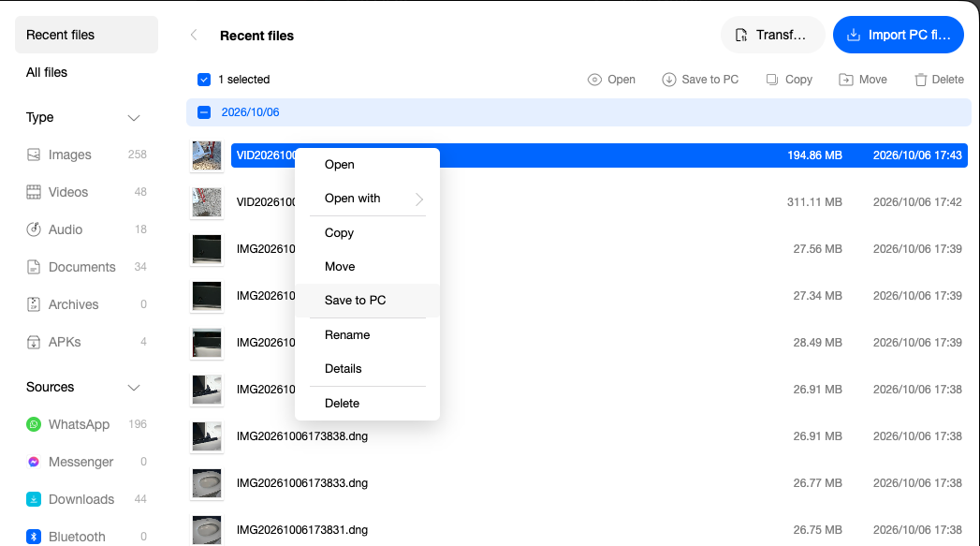980x546 pixels.
Task: Click the Bluetooth icon in Sources
Action: 34,538
